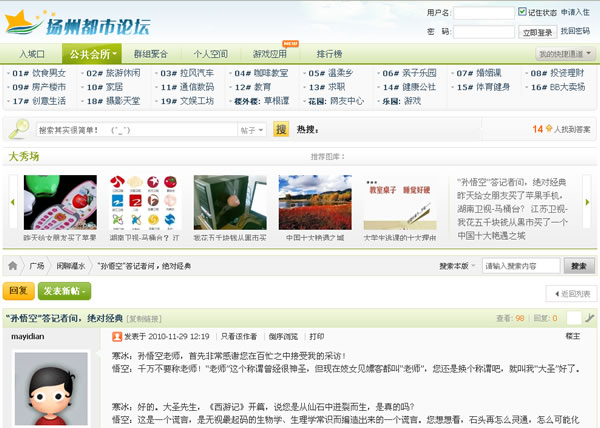This screenshot has width=600, height=428.
Task: Expand the 发表新帖 dropdown button
Action: pos(64,291)
